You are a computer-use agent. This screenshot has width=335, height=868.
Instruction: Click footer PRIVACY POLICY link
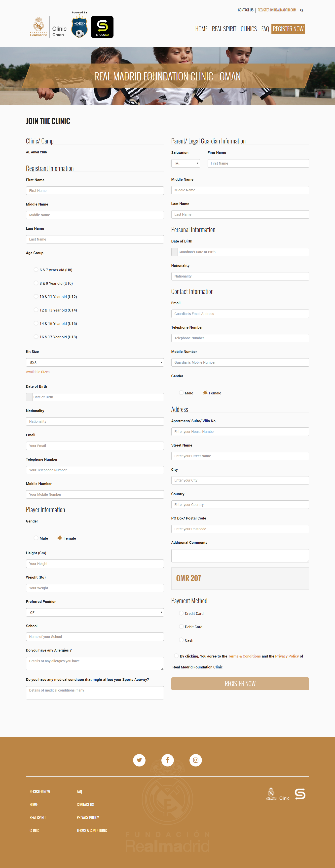point(88,817)
